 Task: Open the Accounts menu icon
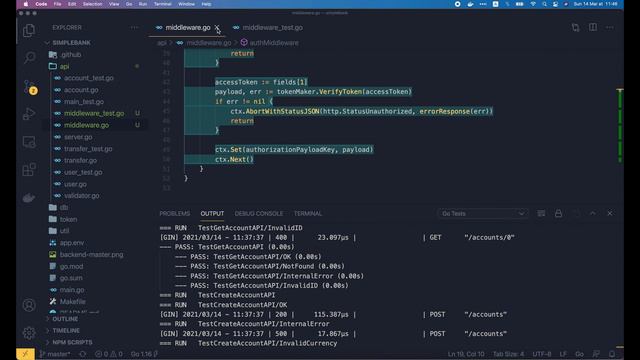point(29,305)
